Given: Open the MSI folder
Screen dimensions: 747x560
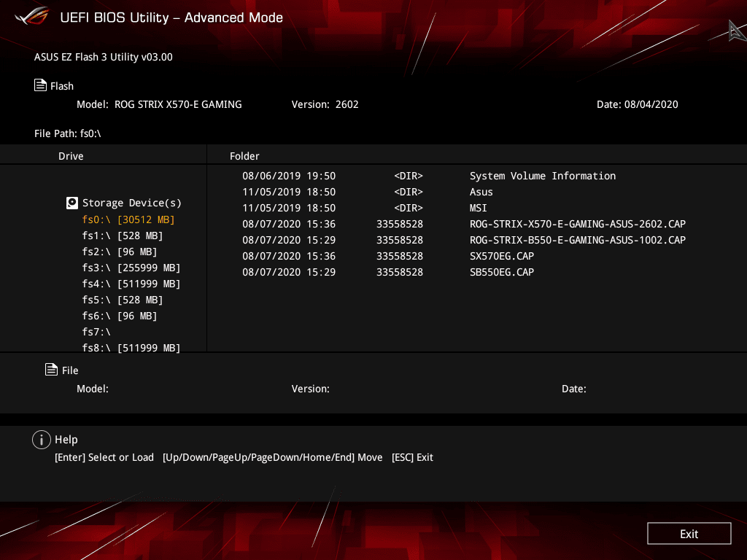Looking at the screenshot, I should tap(479, 208).
